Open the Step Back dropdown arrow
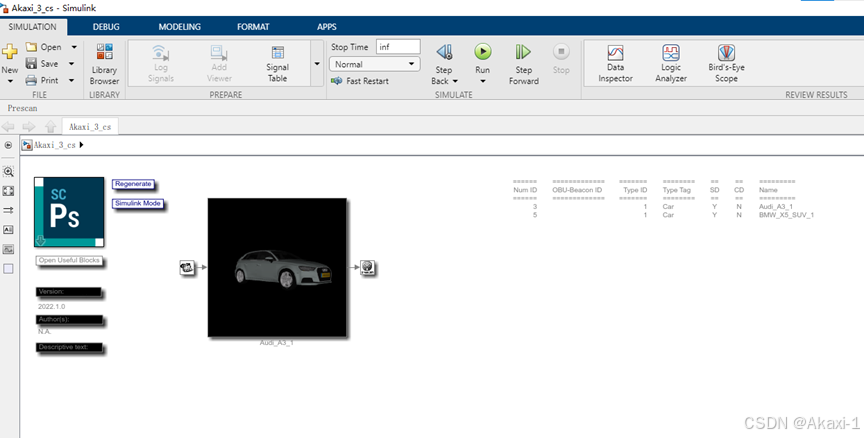 pos(455,81)
